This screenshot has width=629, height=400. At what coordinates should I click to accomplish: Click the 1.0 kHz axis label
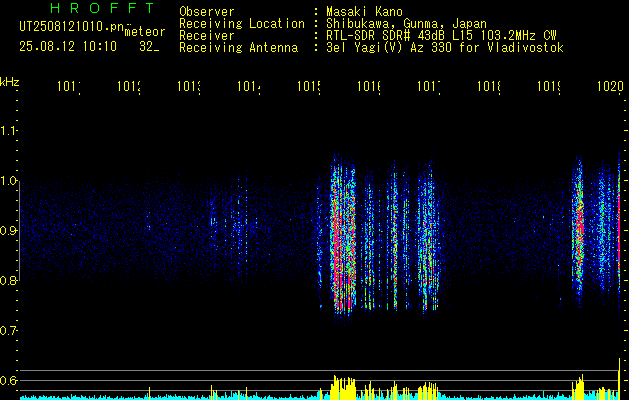pyautogui.click(x=8, y=181)
